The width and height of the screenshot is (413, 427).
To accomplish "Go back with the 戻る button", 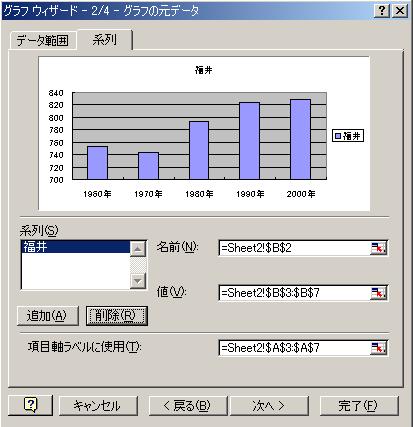I will click(188, 406).
